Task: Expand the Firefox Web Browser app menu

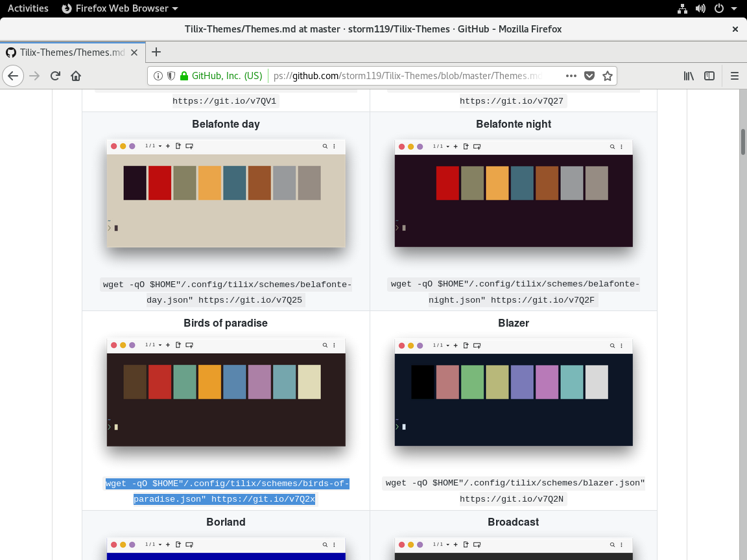Action: 119,8
